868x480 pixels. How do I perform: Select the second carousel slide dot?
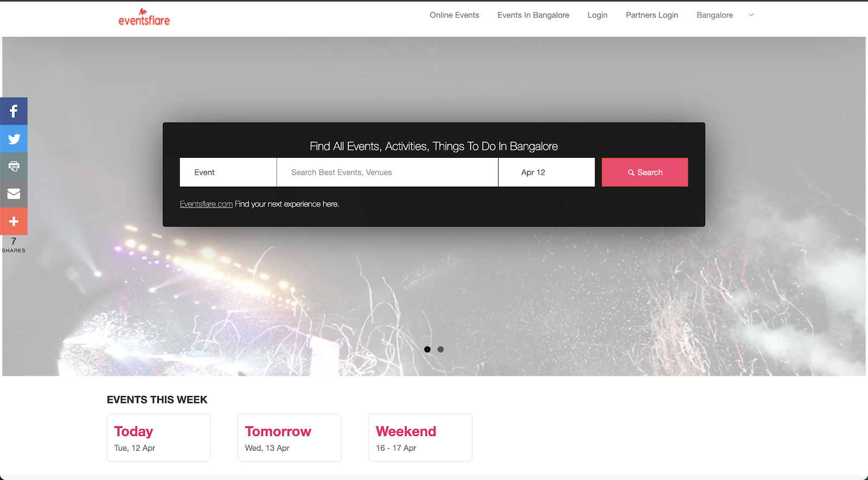tap(441, 349)
